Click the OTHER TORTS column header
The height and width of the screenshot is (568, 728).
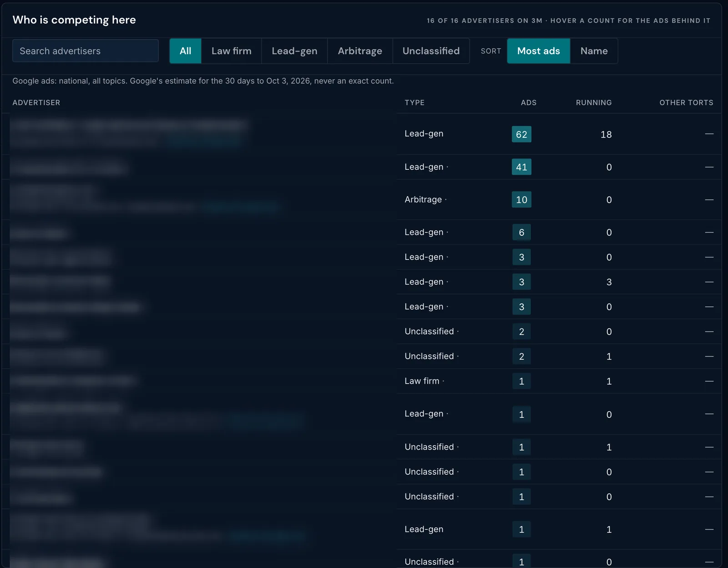686,103
